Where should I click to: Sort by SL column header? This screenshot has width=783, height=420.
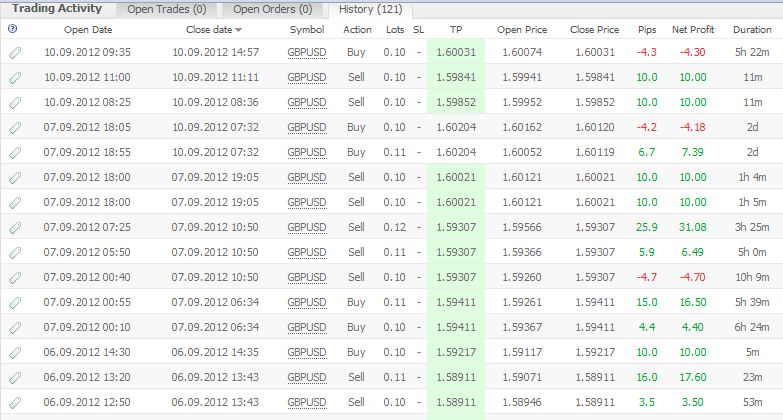[x=418, y=29]
